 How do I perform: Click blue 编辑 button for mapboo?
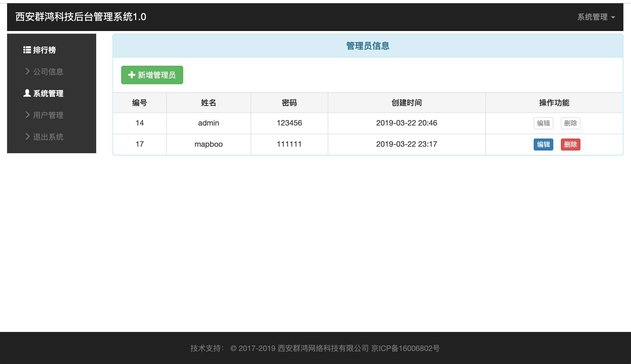(x=543, y=145)
